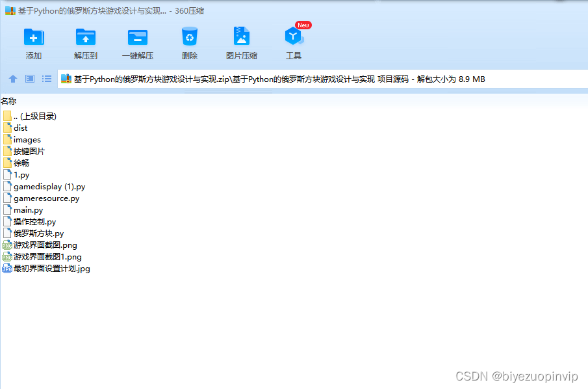Select the 游戏界面截图1.png file name
The image size is (588, 389).
click(x=47, y=257)
